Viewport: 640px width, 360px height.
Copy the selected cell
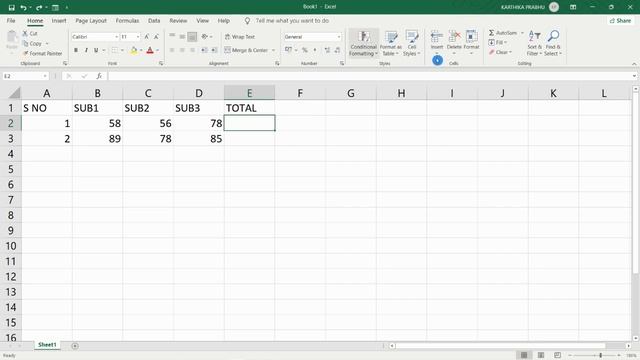33,43
